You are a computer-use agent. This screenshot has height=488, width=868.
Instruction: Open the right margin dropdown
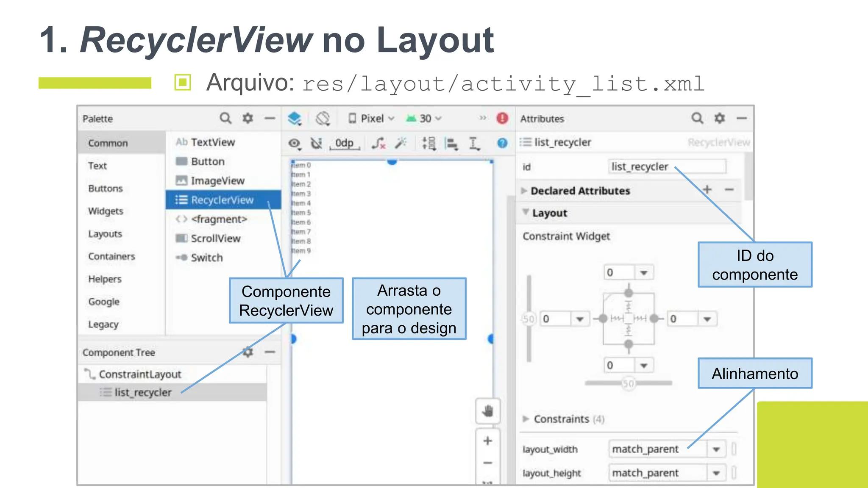[707, 319]
